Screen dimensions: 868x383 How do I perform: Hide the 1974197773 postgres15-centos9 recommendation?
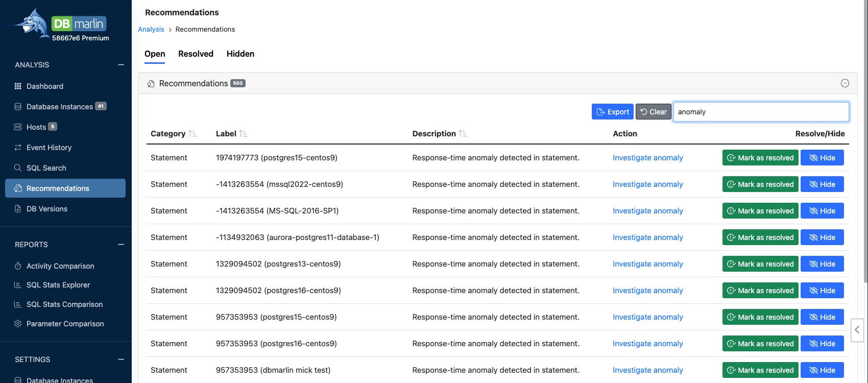(822, 158)
